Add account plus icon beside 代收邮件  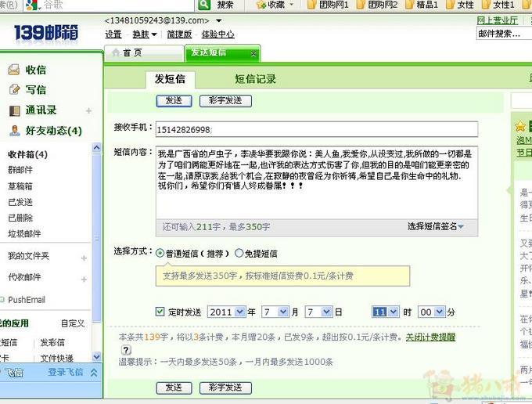[x=84, y=279]
